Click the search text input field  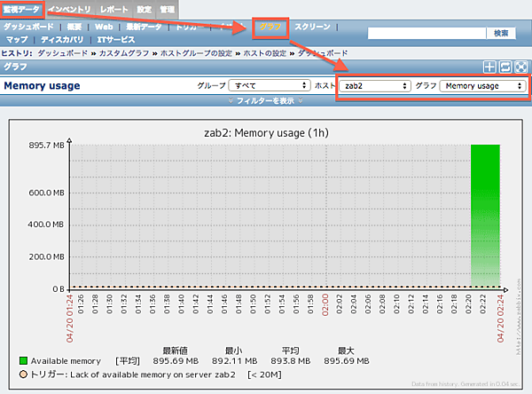426,33
